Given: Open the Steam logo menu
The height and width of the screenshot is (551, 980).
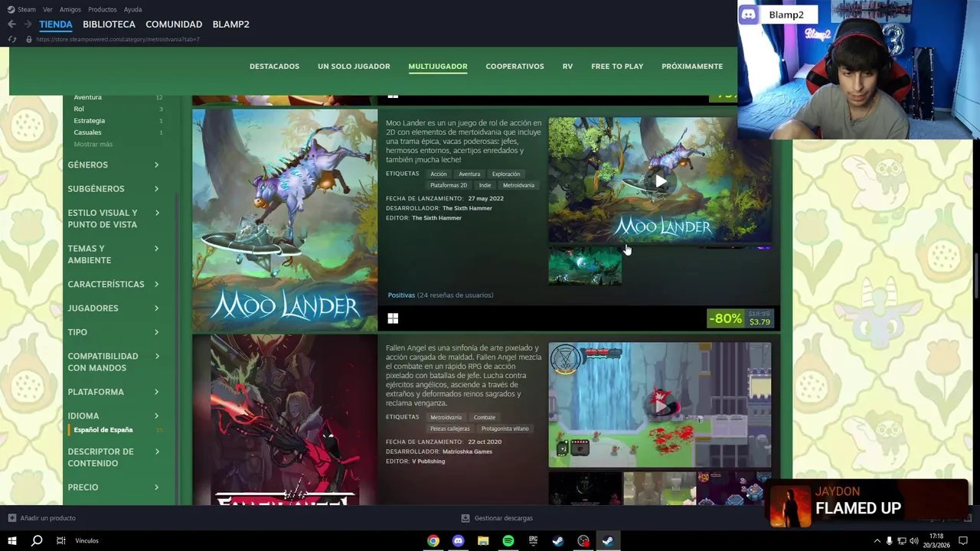Looking at the screenshot, I should click(x=11, y=9).
